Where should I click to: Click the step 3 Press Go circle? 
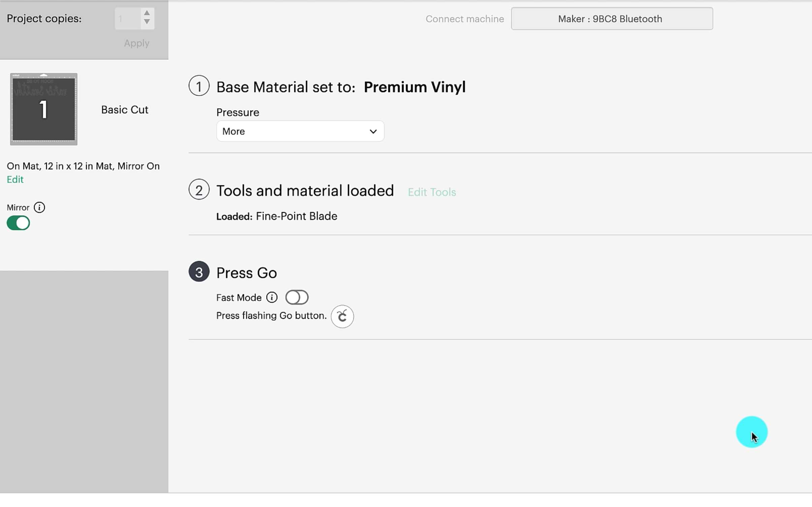click(x=199, y=272)
